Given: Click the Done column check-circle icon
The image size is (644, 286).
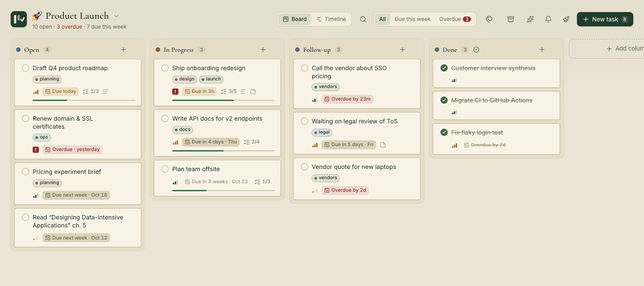Looking at the screenshot, I should pyautogui.click(x=476, y=50).
